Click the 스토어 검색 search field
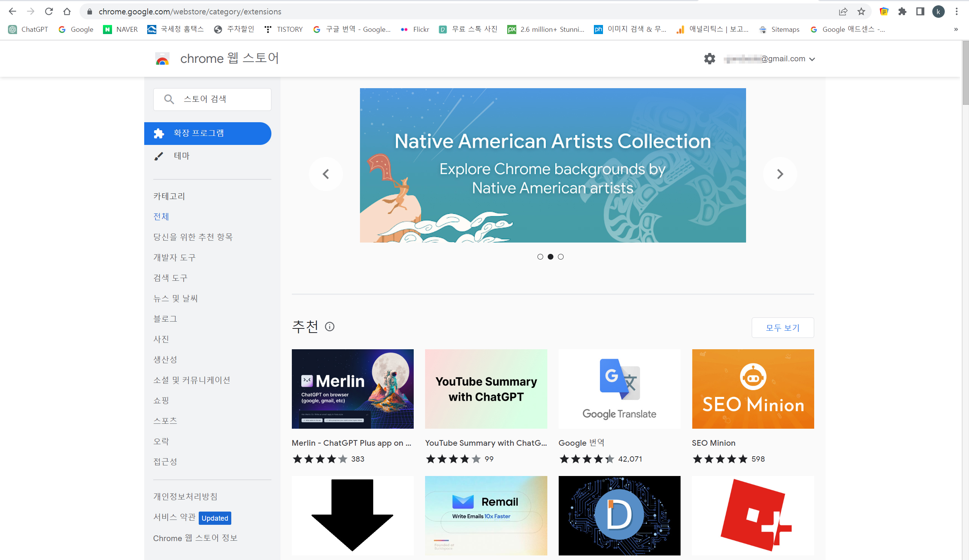 click(x=212, y=99)
